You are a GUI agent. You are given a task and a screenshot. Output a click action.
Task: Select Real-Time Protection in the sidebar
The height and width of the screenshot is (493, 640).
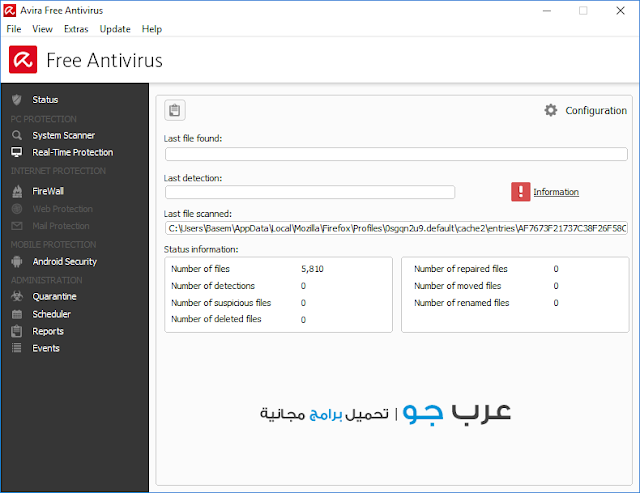click(73, 152)
